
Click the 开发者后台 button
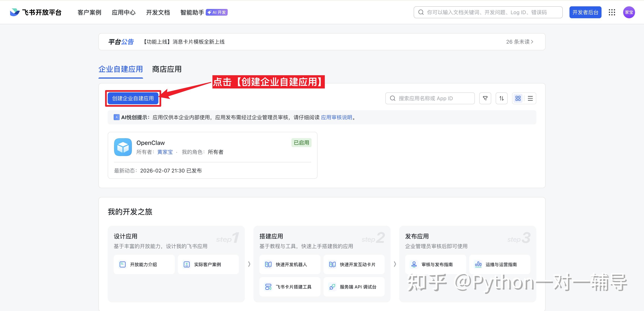click(x=585, y=12)
